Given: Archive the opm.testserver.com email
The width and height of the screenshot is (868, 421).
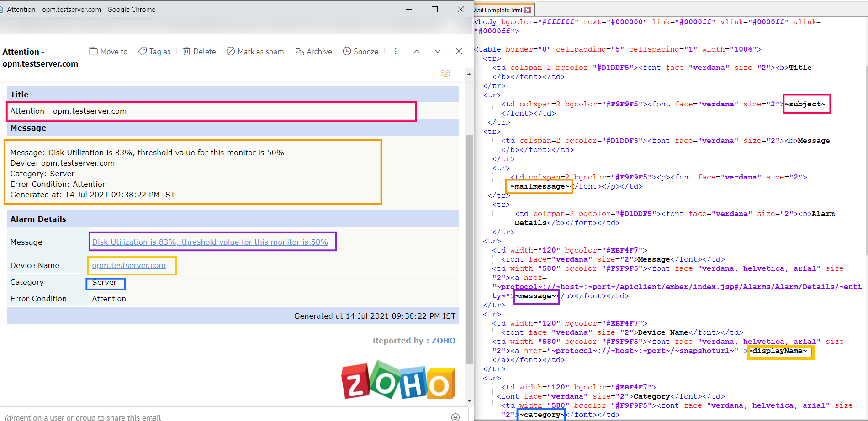Looking at the screenshot, I should [x=313, y=51].
